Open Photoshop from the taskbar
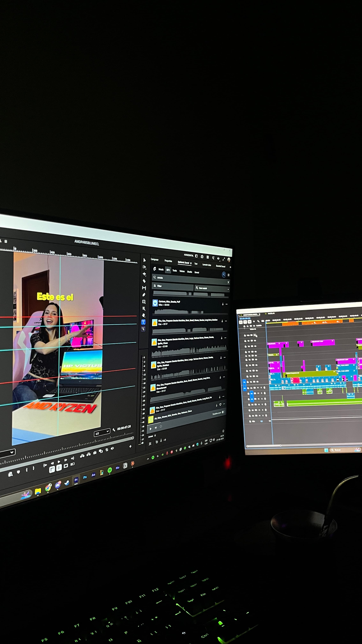362x644 pixels. tap(85, 477)
